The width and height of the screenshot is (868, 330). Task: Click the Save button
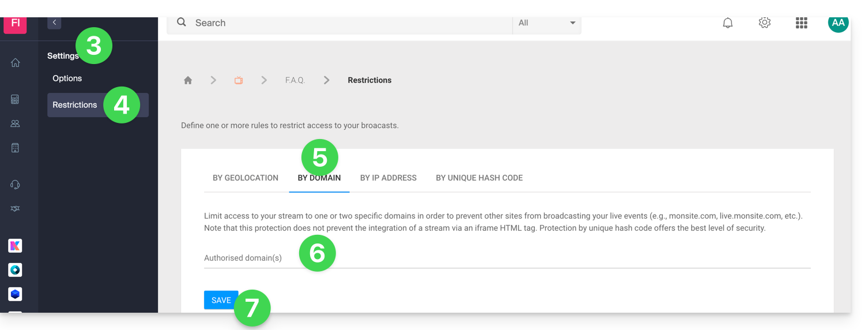[221, 300]
